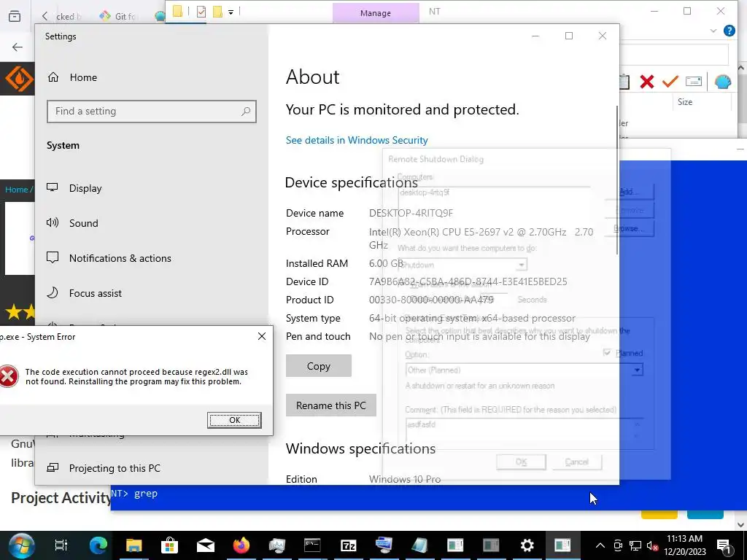Viewport: 747px width, 560px height.
Task: Click Settings About page scrollbar
Action: point(617,180)
